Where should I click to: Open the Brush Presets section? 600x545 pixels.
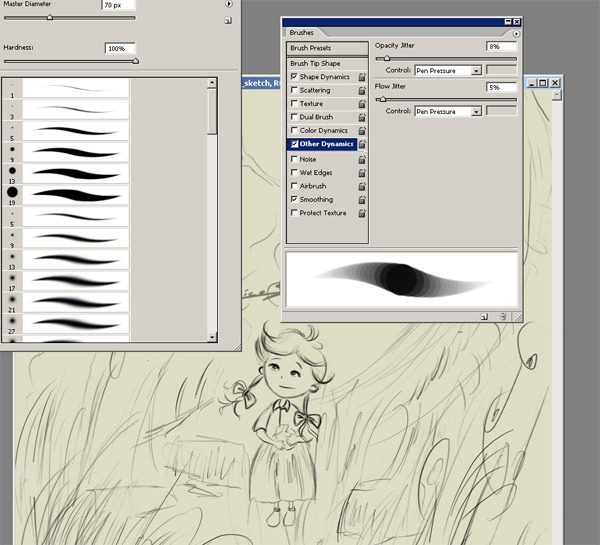click(x=327, y=48)
